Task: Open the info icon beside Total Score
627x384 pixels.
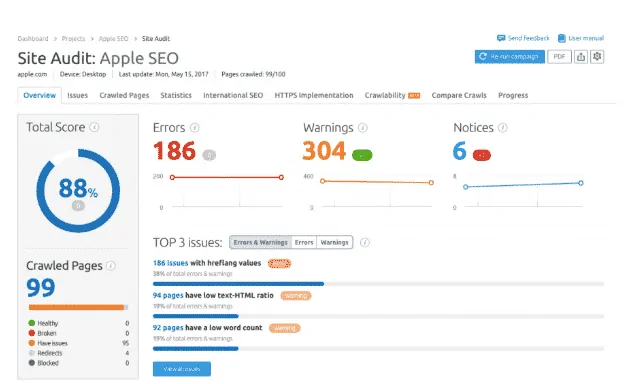Action: (94, 127)
